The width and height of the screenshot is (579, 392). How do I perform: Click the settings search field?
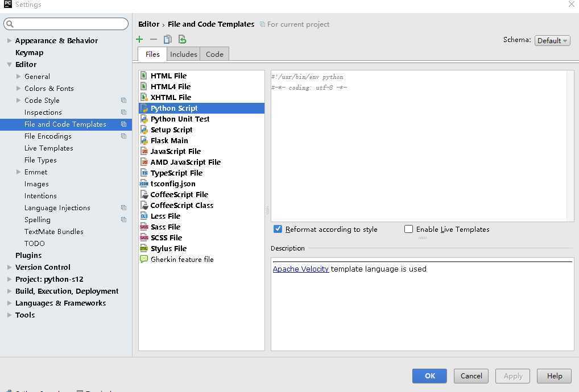[66, 24]
